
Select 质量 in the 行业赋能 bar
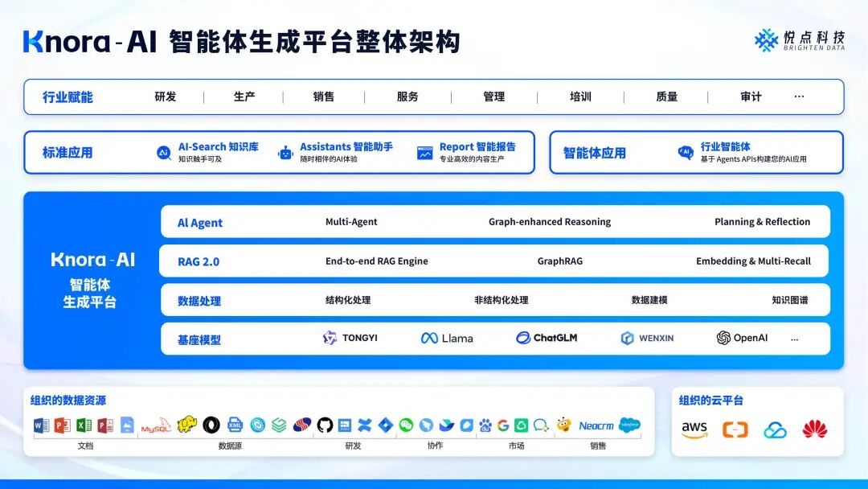666,97
